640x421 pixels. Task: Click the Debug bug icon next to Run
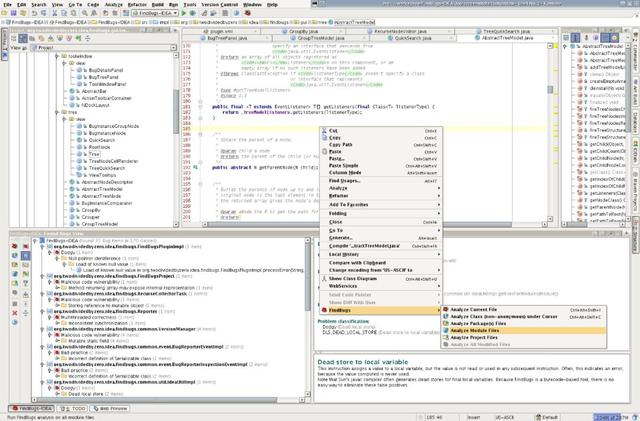point(192,13)
